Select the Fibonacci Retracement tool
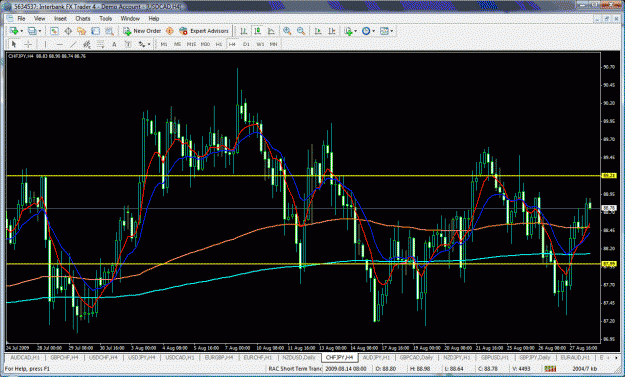Image resolution: width=625 pixels, height=377 pixels. click(x=100, y=44)
